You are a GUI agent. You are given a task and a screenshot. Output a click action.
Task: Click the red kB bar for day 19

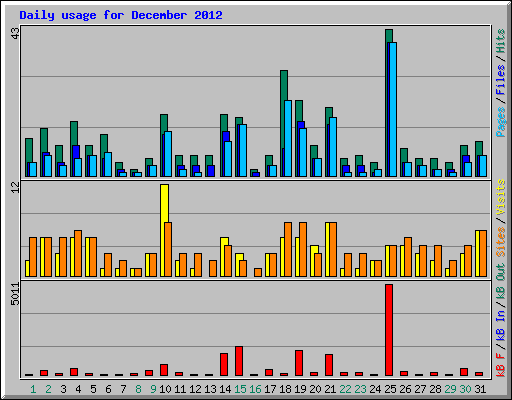(299, 363)
